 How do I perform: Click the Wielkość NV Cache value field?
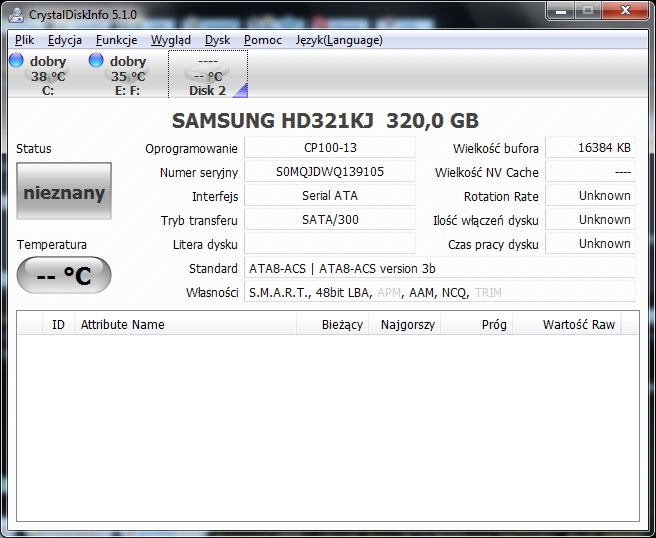[590, 172]
